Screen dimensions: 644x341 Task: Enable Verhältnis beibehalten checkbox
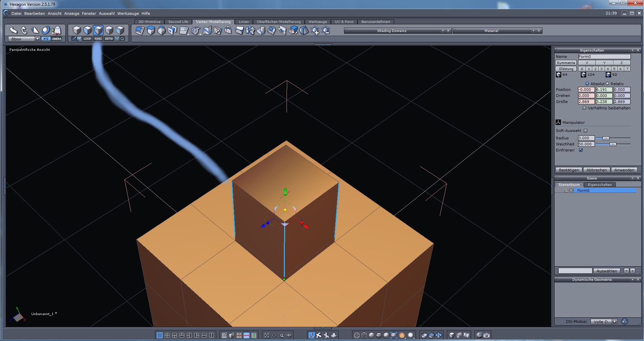coord(584,108)
